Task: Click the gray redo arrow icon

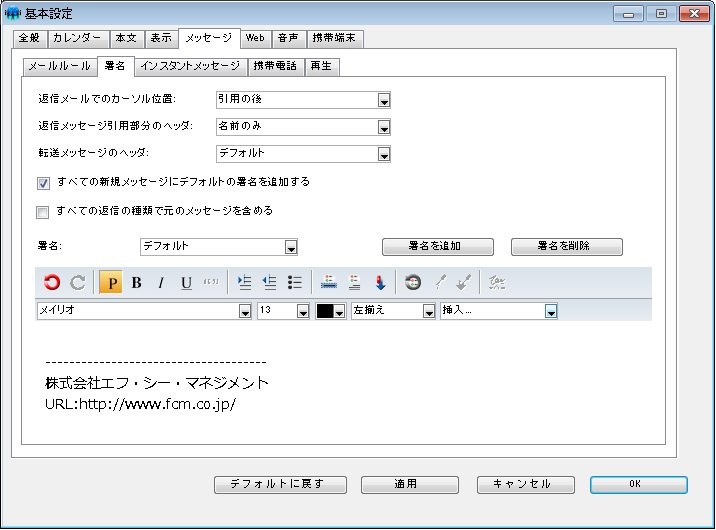Action: click(x=78, y=283)
